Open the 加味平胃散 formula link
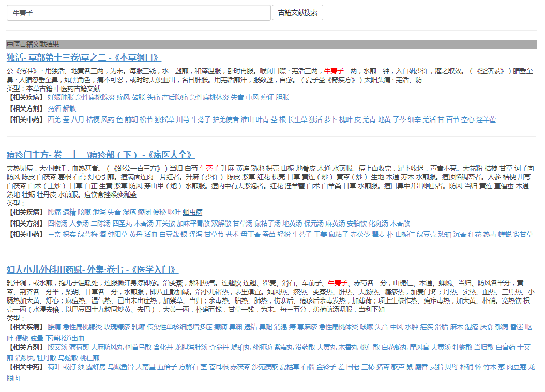 pos(193,223)
